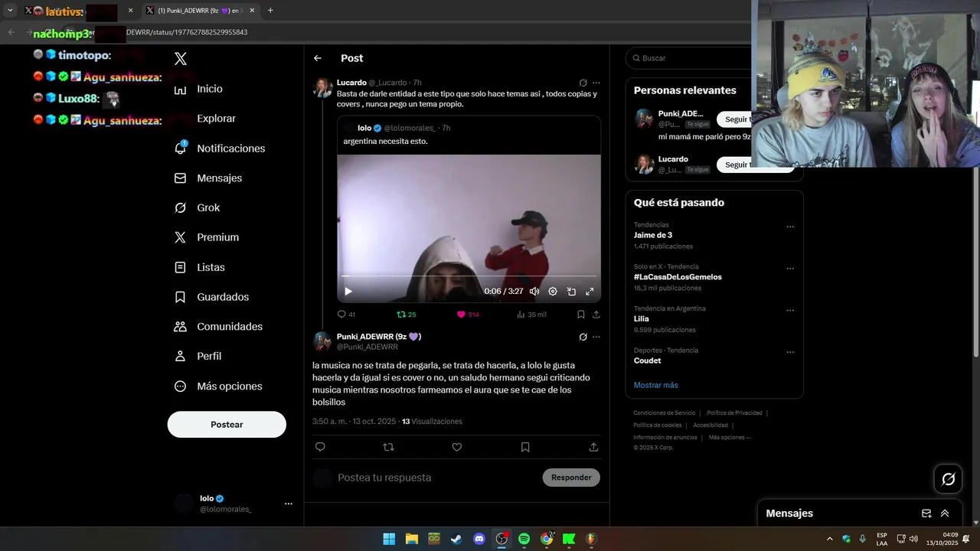
Task: Go back with the Post arrow
Action: coord(318,58)
